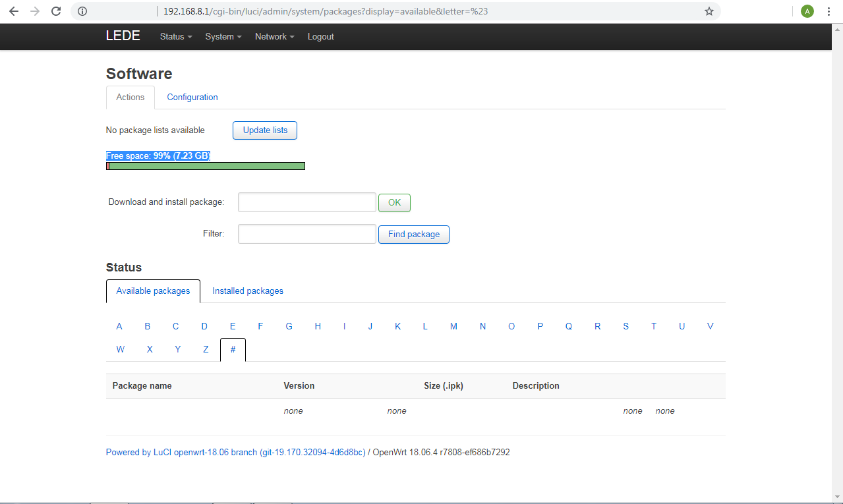The image size is (843, 504).
Task: Focus the Download and install package field
Action: (x=307, y=202)
